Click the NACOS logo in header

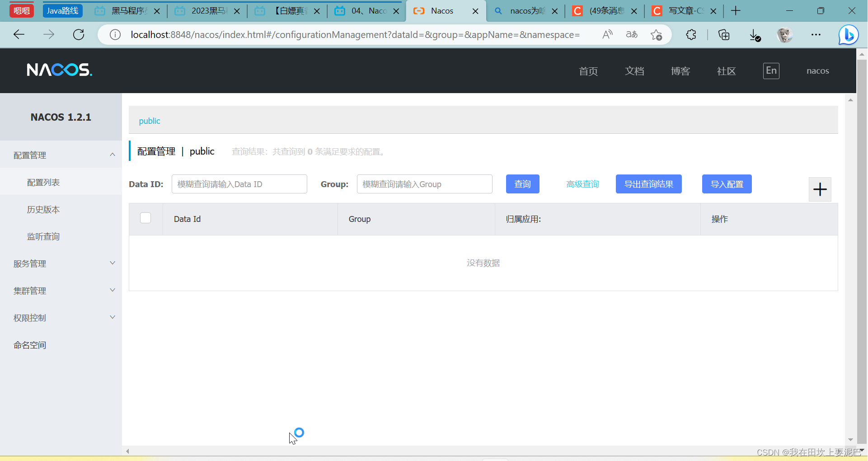tap(59, 70)
